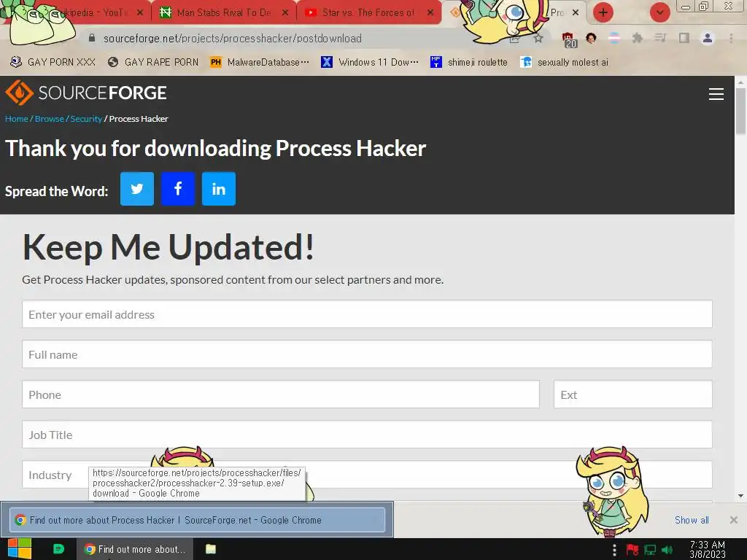This screenshot has height=560, width=747.
Task: Open the MalwareDatabase bookmark
Action: point(260,63)
